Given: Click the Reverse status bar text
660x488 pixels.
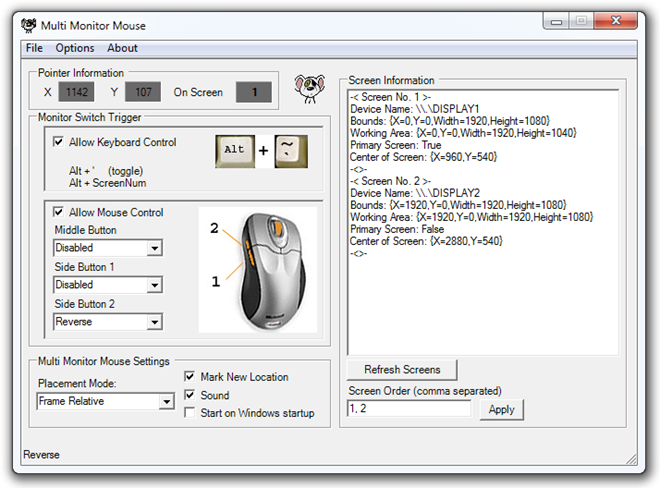Looking at the screenshot, I should [x=41, y=455].
